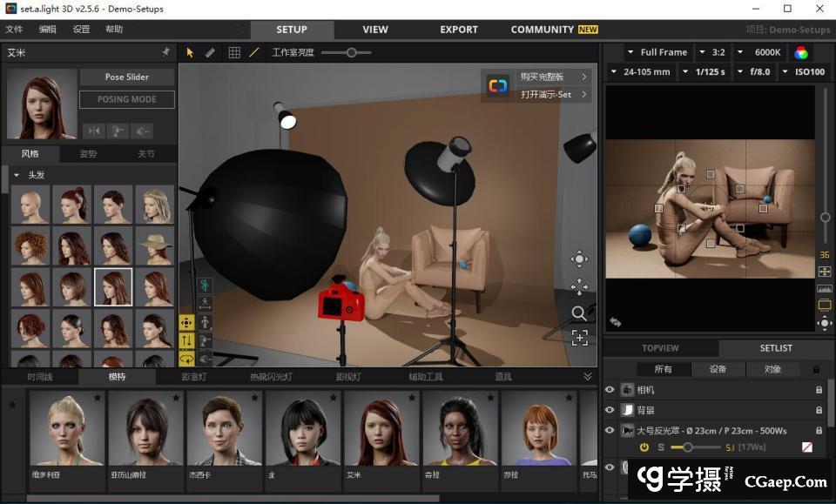Adjust the 工作室亮度 brightness slider
Image resolution: width=836 pixels, height=504 pixels.
[x=352, y=52]
